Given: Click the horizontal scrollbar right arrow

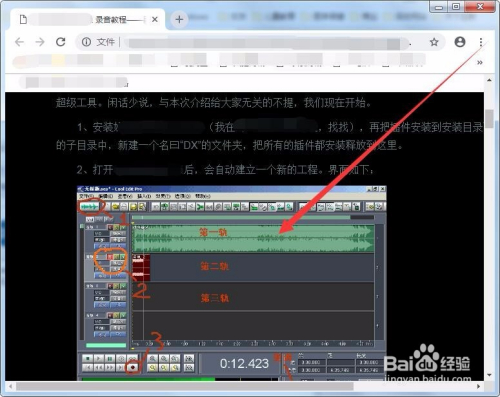Looking at the screenshot, I should [479, 387].
